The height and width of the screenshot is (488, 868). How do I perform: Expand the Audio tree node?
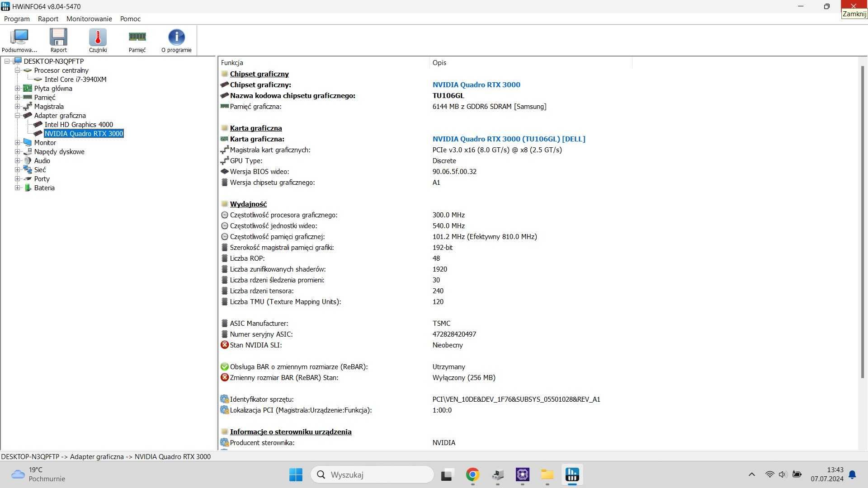17,160
